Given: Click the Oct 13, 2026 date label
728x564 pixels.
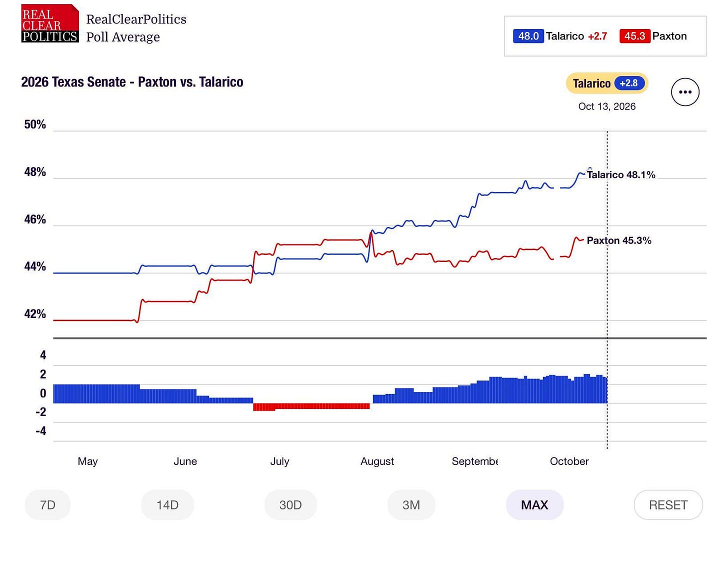Looking at the screenshot, I should coord(607,106).
